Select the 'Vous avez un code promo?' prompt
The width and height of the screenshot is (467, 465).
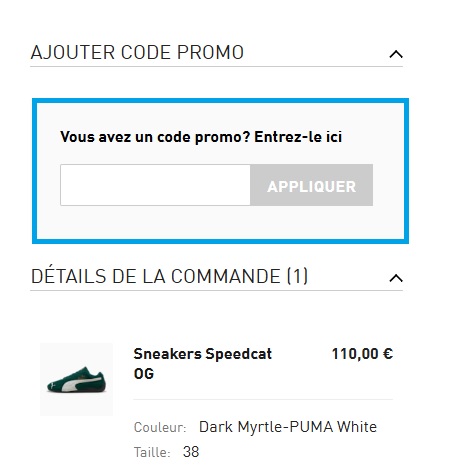click(x=155, y=137)
